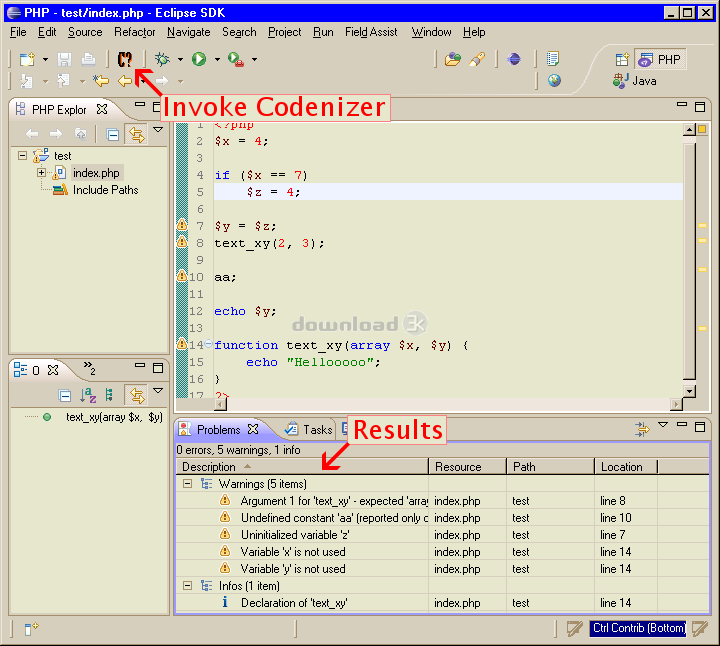Collapse the Infos (1 item) group

[x=187, y=585]
